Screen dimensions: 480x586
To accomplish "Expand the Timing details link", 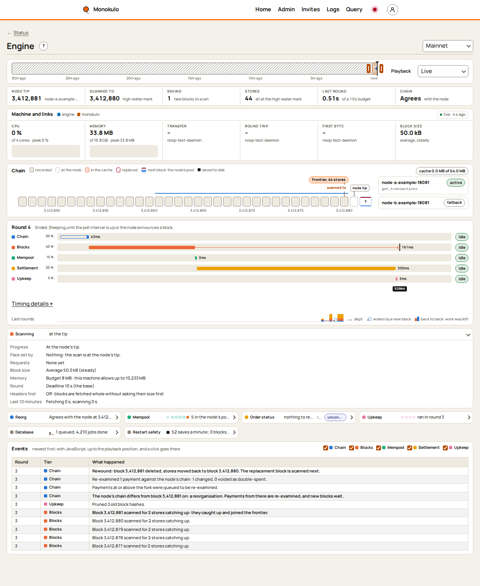I will pos(32,304).
